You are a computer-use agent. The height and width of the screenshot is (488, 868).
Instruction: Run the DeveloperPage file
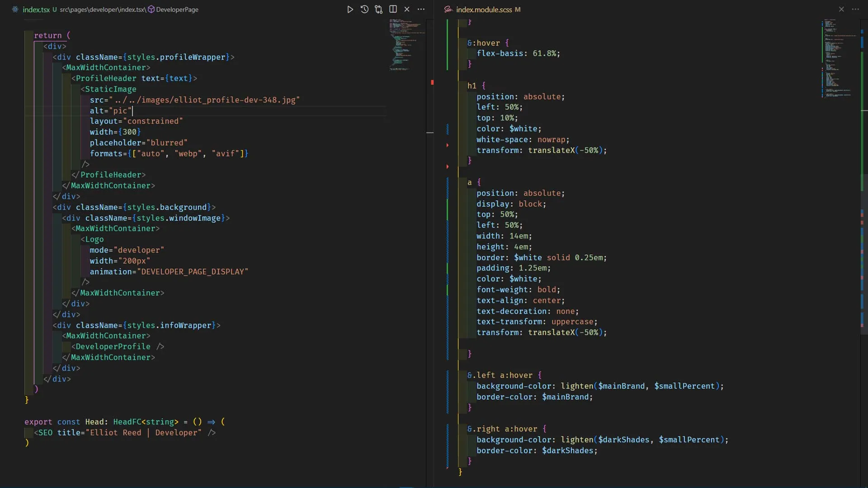pyautogui.click(x=350, y=9)
